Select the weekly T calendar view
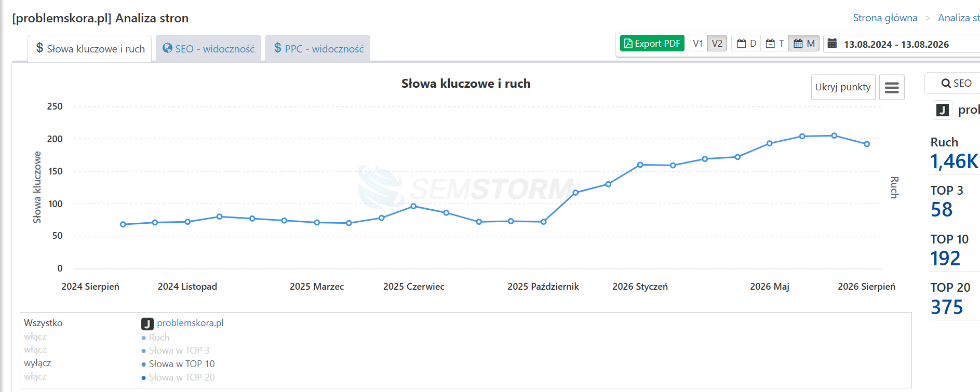The image size is (980, 392). pyautogui.click(x=775, y=44)
